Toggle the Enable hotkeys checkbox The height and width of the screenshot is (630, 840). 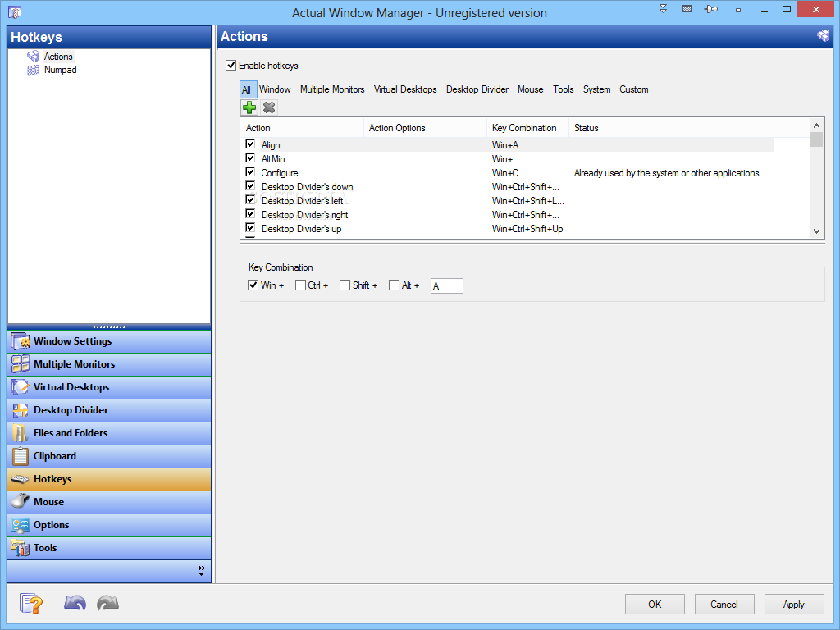tap(231, 66)
